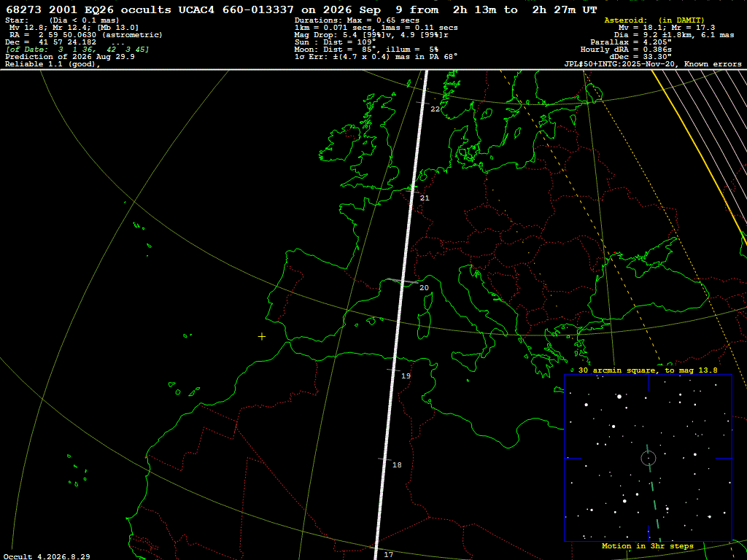Click the 22 minute marker near Norway
The height and width of the screenshot is (560, 747).
[x=435, y=109]
